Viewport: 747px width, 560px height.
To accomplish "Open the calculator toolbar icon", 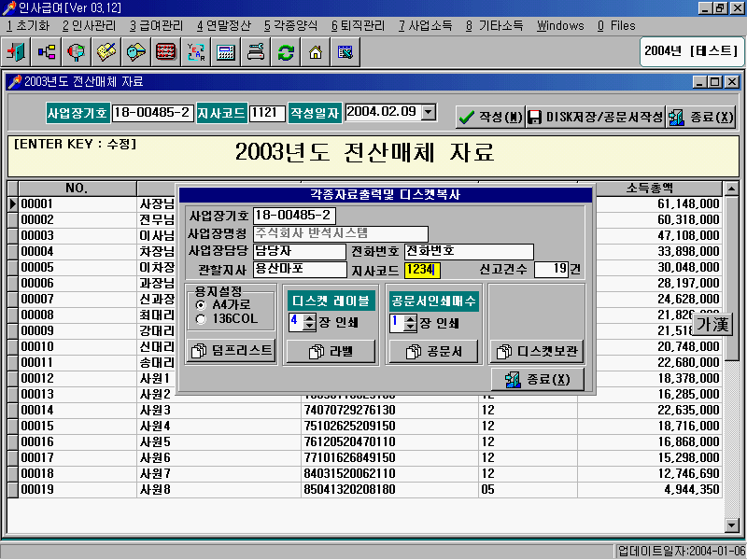I will coord(225,51).
